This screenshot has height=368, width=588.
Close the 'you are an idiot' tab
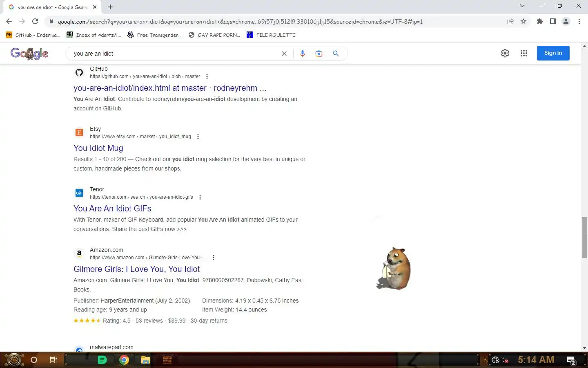tap(95, 7)
